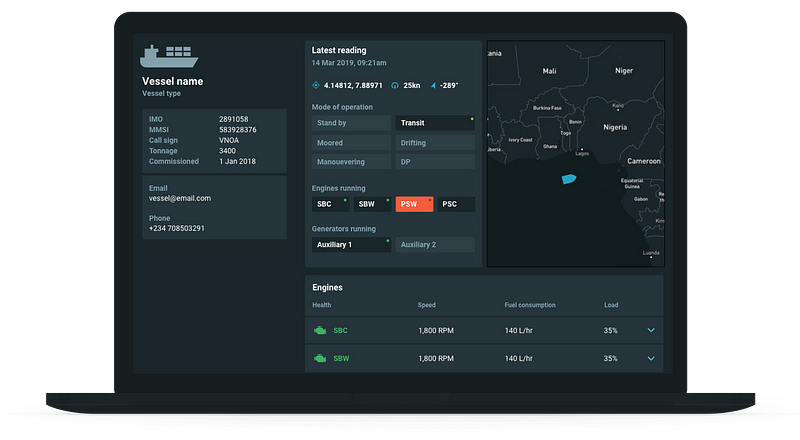The height and width of the screenshot is (440, 800).
Task: Select the Stand by operation mode
Action: coord(351,123)
